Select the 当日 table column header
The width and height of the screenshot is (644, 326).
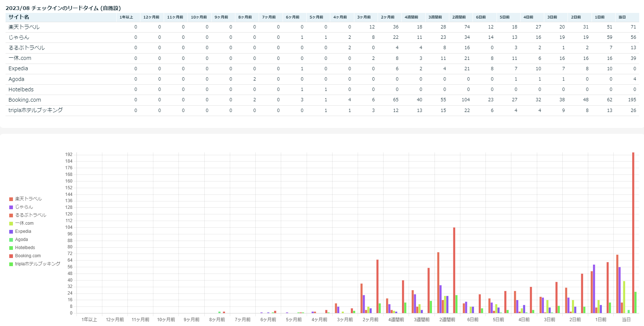(x=622, y=17)
